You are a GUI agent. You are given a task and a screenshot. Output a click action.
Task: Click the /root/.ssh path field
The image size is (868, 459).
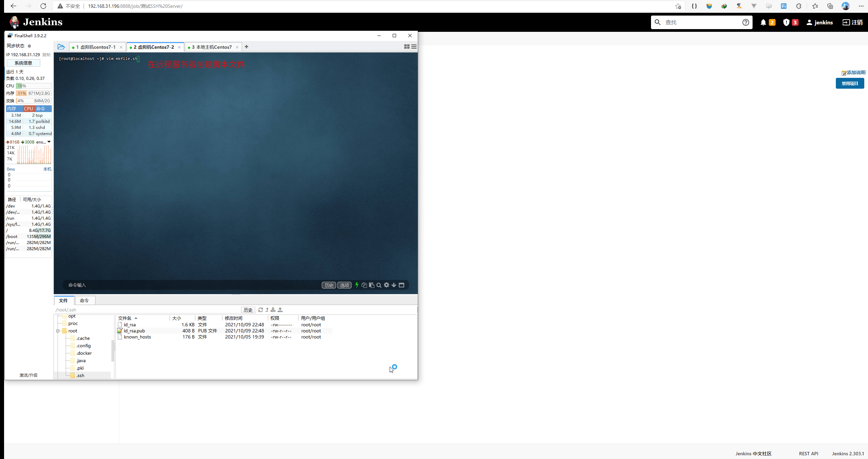(147, 310)
